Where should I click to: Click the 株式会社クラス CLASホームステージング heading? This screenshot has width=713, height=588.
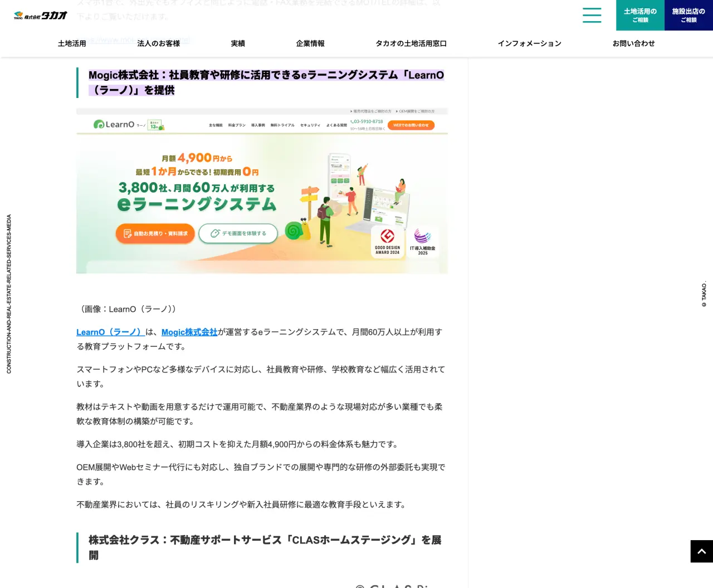(x=265, y=547)
